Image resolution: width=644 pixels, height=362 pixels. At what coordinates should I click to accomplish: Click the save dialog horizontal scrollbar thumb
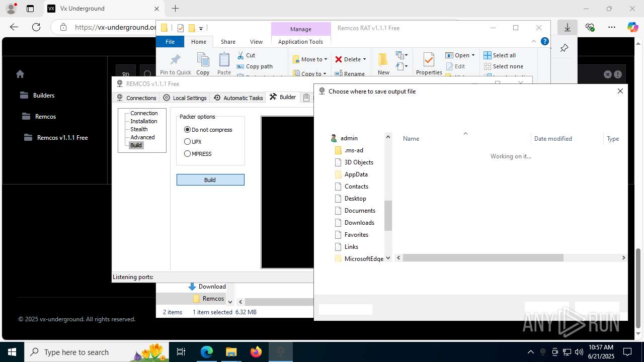pos(483,257)
